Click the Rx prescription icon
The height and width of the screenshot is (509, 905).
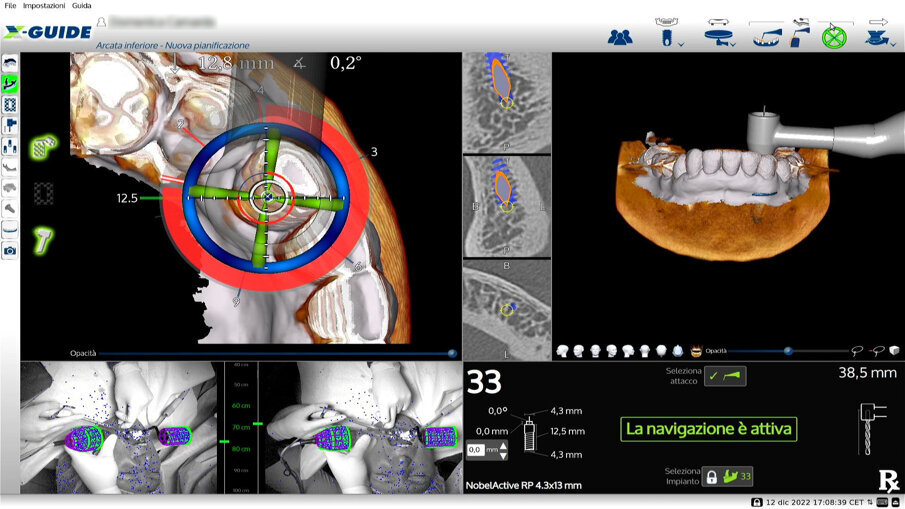click(888, 480)
